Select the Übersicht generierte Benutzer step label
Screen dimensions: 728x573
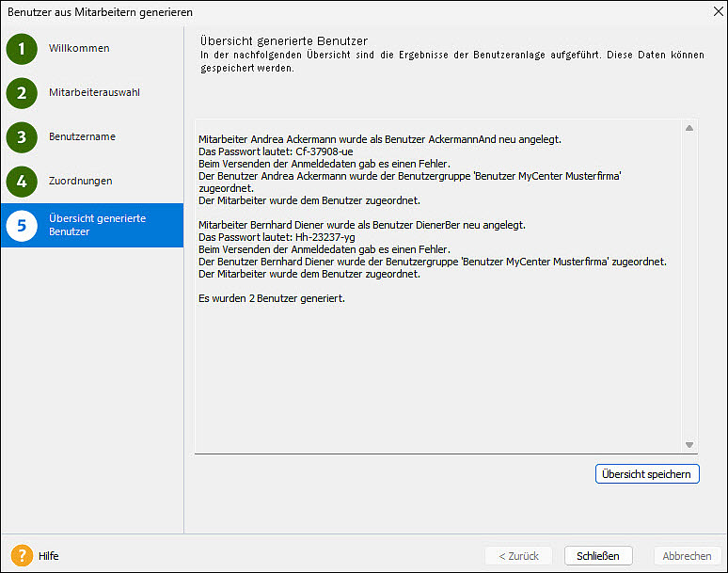coord(97,225)
